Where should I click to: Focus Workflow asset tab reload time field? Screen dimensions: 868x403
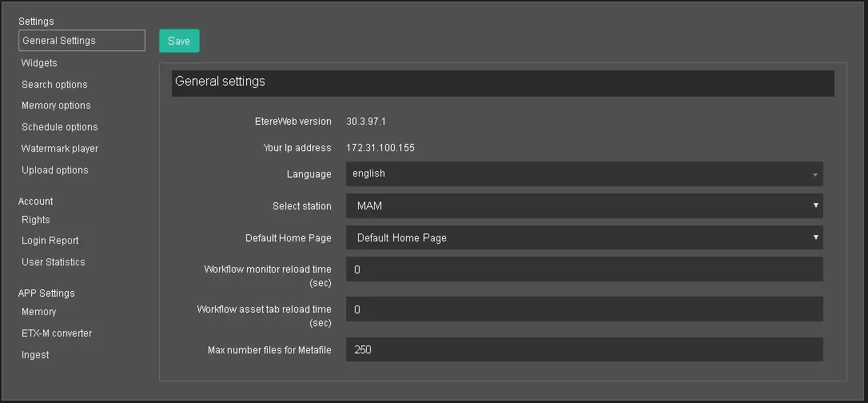pos(583,309)
